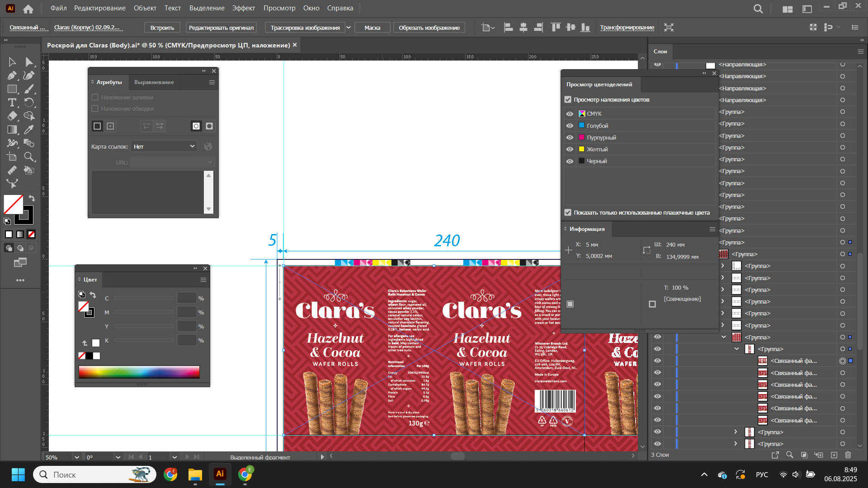Image resolution: width=868 pixels, height=488 pixels.
Task: Open the Windows Start menu
Action: (18, 474)
